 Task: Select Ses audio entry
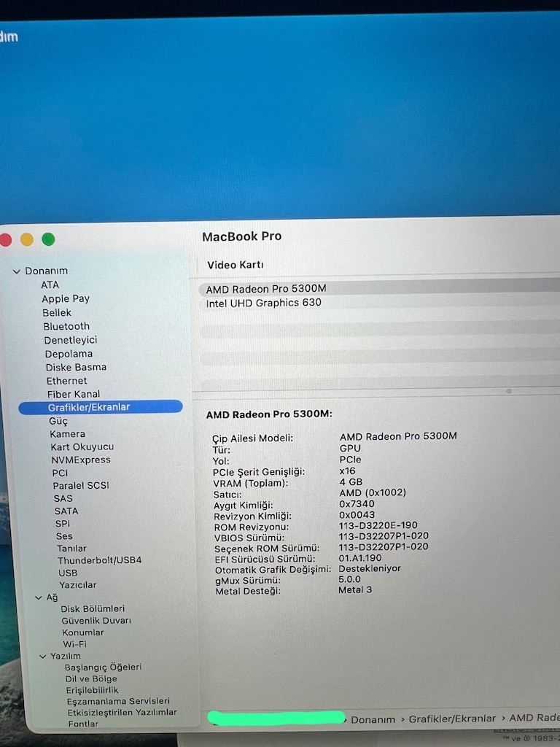(x=64, y=536)
